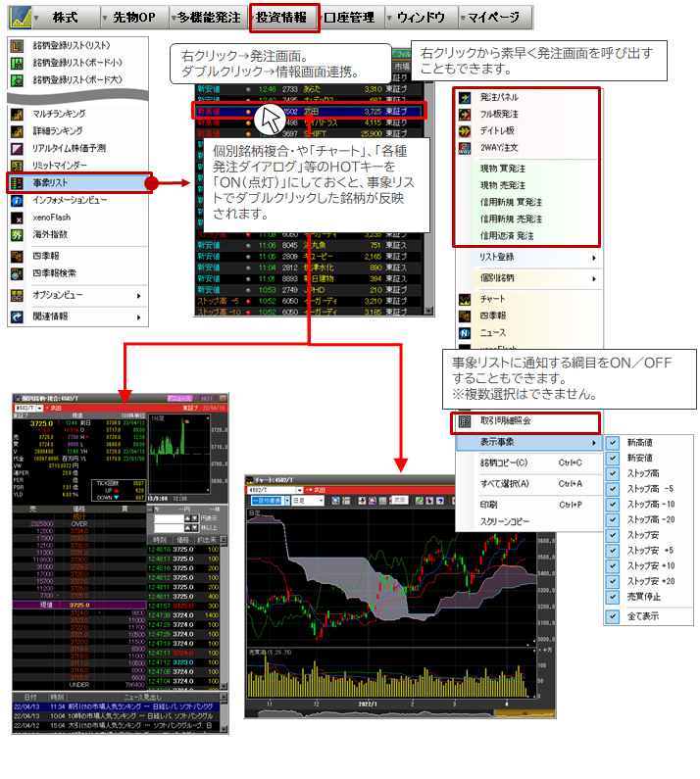The width and height of the screenshot is (700, 779).
Task: Open ニュース from the right-click menu
Action: coord(527,333)
